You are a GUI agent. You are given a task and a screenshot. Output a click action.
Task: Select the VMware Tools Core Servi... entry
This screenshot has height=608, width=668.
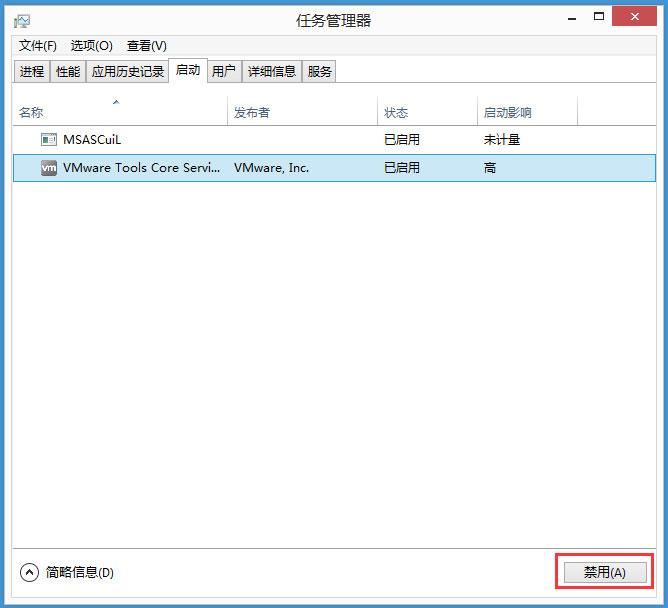[x=334, y=168]
